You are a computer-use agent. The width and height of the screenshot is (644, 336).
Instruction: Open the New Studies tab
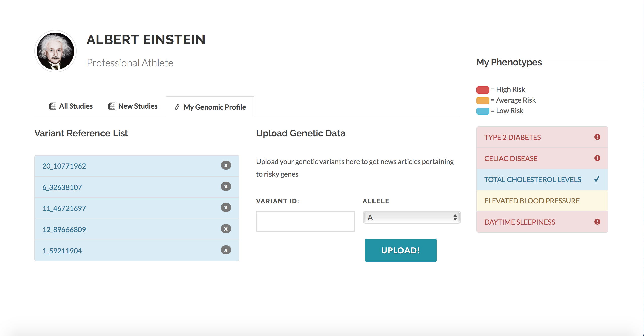click(133, 106)
